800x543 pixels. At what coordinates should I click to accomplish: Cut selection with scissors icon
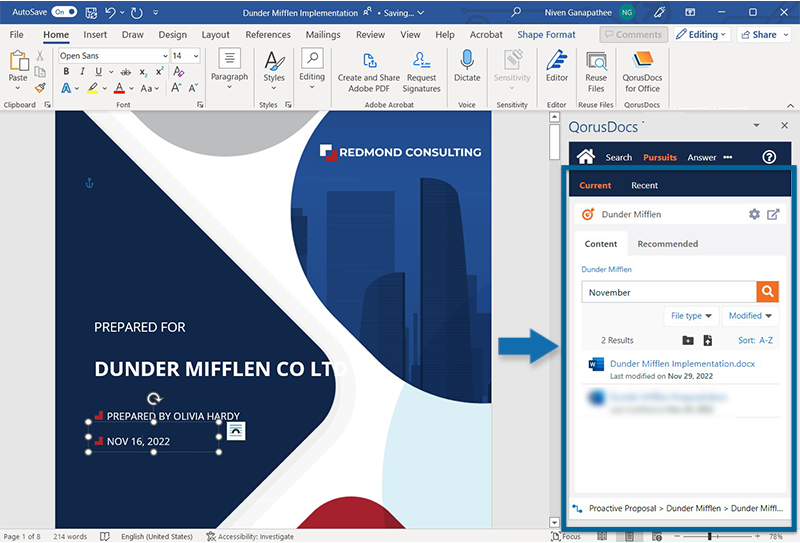40,56
